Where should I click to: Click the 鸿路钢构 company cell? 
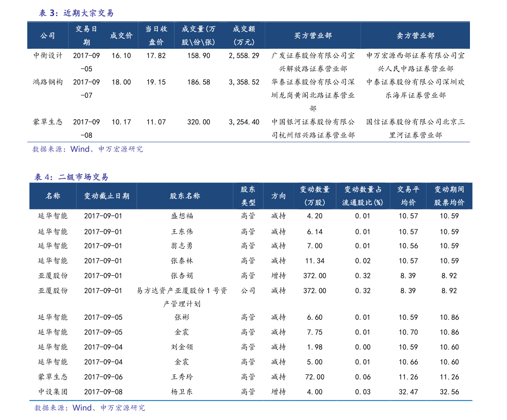tap(48, 82)
